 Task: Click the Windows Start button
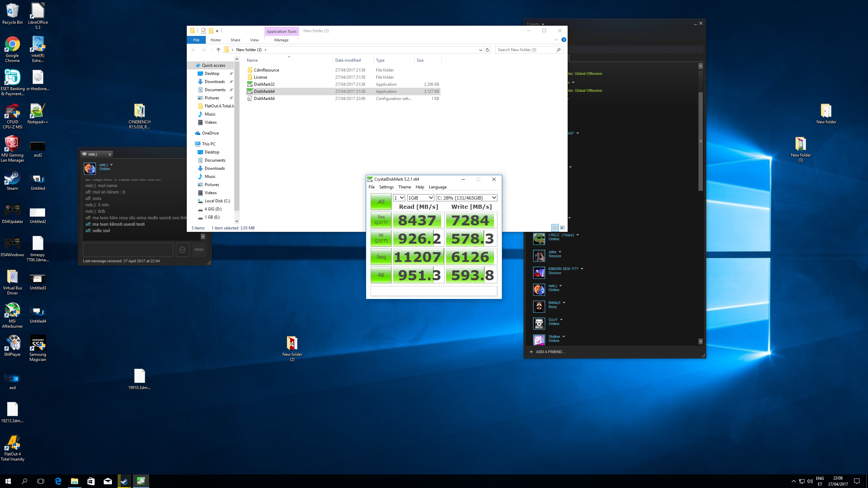[x=8, y=481]
